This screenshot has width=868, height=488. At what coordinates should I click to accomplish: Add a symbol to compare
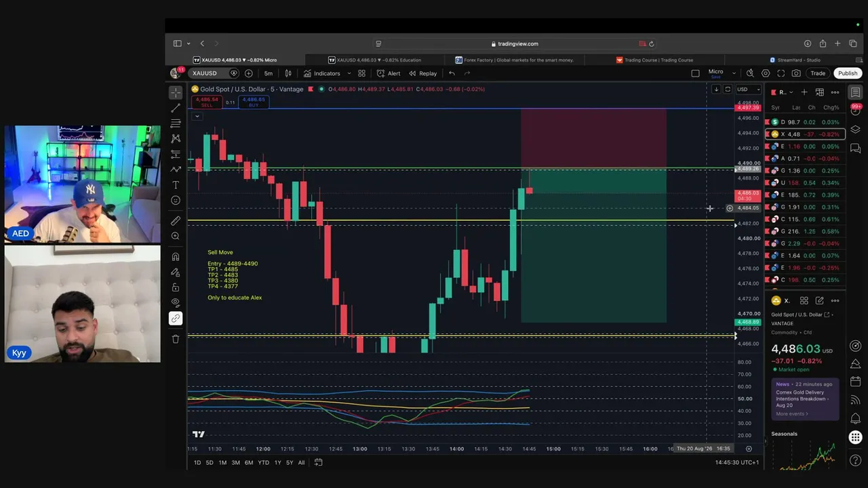point(249,73)
